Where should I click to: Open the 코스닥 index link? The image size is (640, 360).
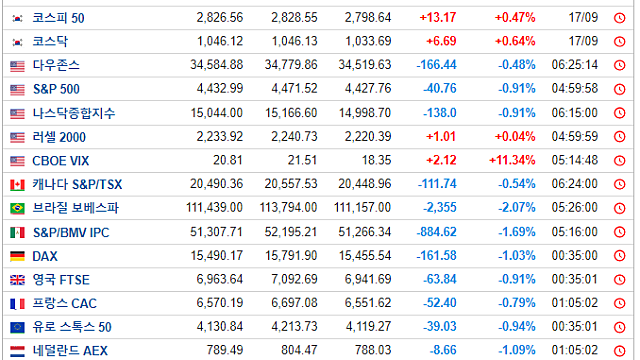coord(50,41)
